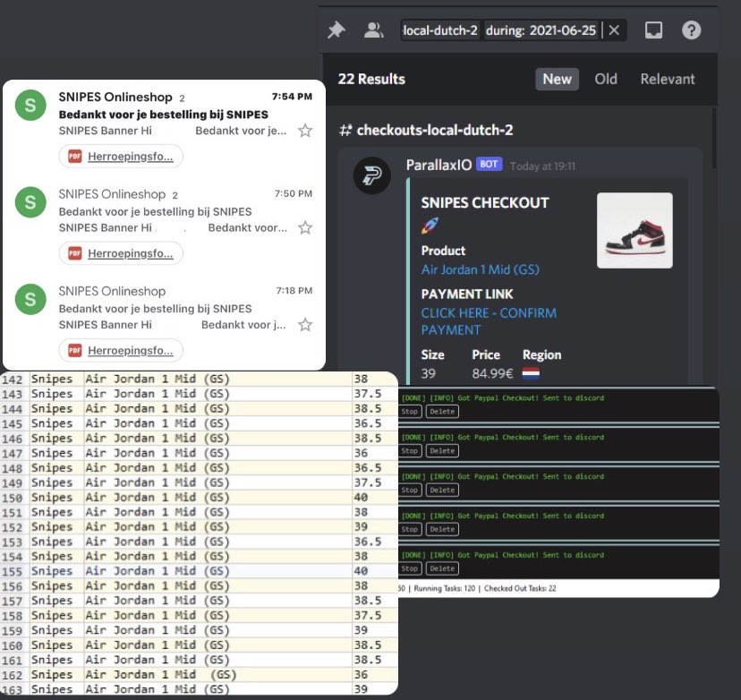Image resolution: width=741 pixels, height=700 pixels.
Task: Select Air Jordan 1 Mid cell in row 162
Action: click(217, 674)
